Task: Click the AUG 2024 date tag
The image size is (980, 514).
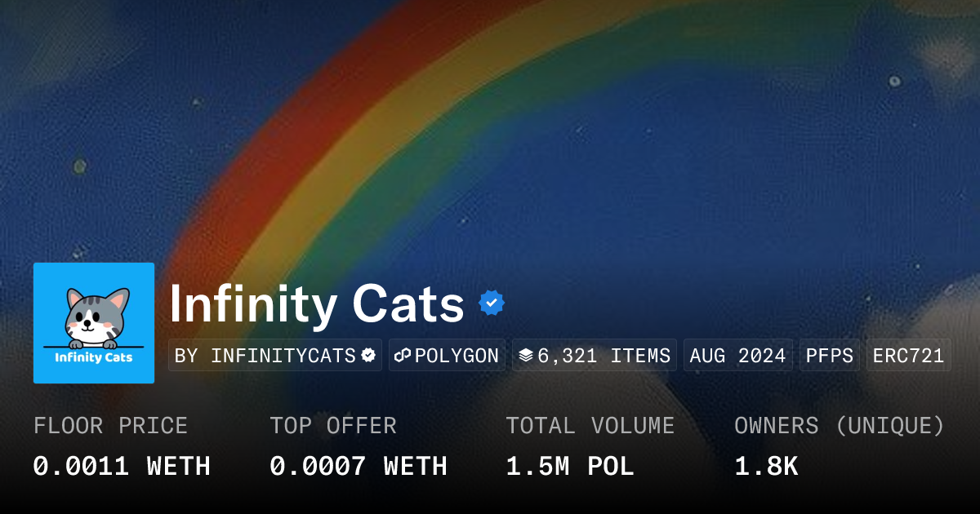Action: click(737, 356)
